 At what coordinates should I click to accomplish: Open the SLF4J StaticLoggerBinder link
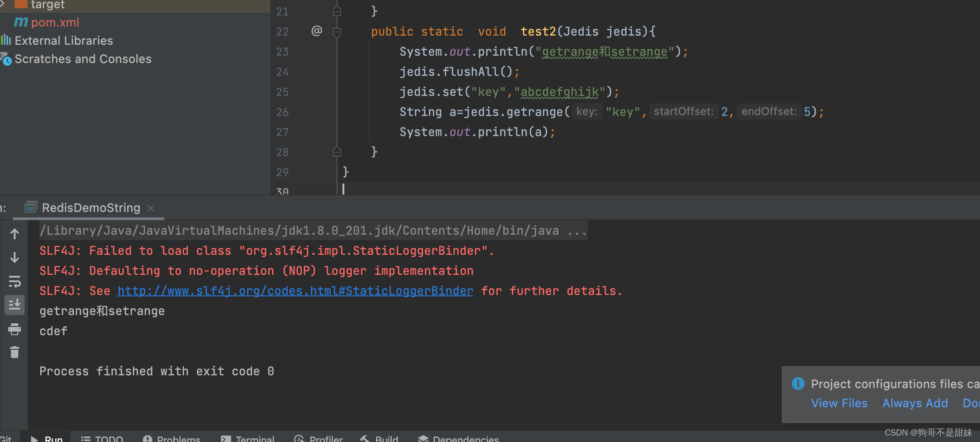[x=295, y=291]
